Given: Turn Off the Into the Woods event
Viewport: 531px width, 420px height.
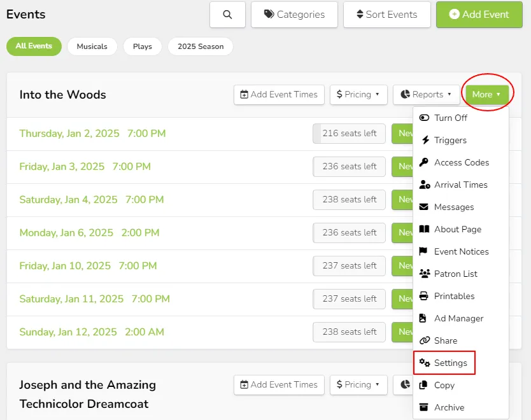Looking at the screenshot, I should tap(450, 118).
